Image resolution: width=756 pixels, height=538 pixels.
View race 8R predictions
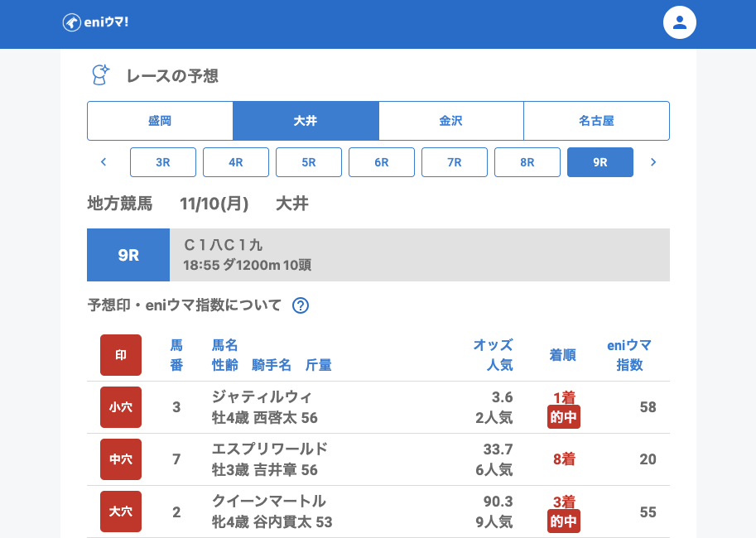coord(527,162)
